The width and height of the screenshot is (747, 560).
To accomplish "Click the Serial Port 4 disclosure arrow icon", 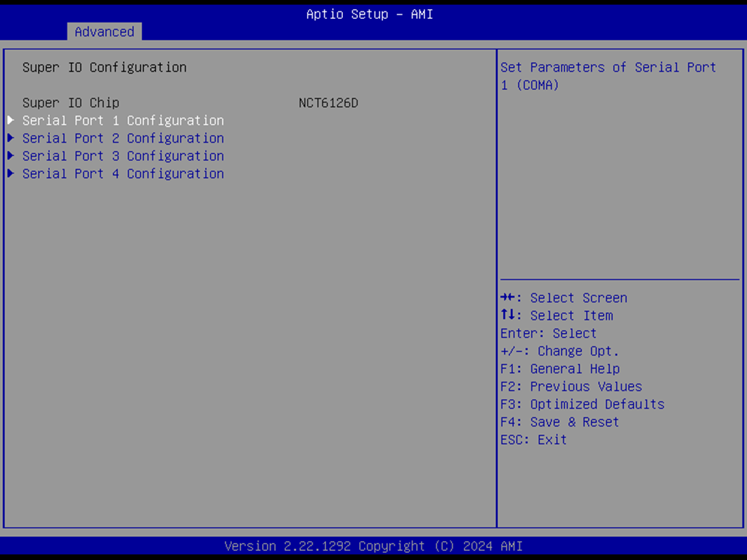I will pyautogui.click(x=11, y=174).
